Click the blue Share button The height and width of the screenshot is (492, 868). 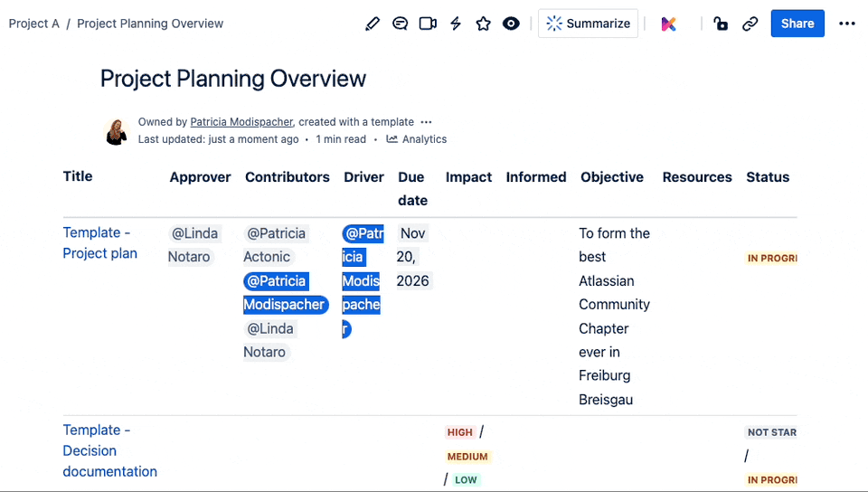797,24
